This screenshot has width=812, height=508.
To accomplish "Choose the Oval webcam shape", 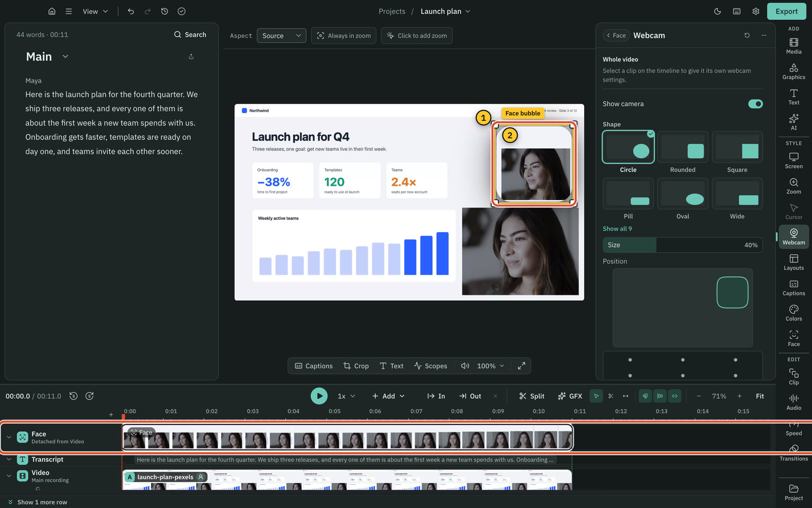I will (x=683, y=199).
